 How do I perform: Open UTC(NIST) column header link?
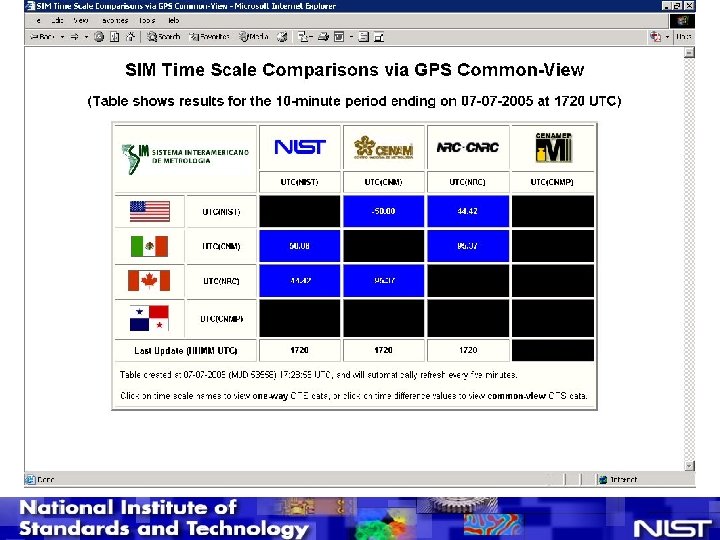point(299,182)
